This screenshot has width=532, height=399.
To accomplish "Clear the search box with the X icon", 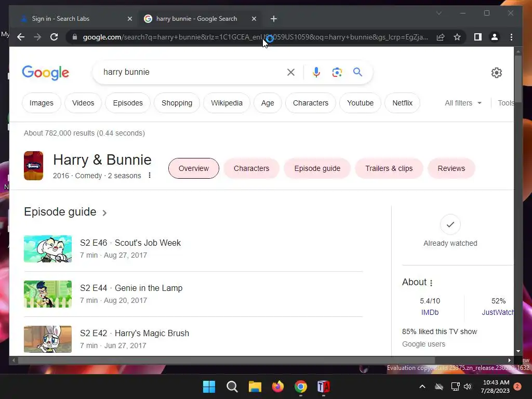I will point(291,72).
